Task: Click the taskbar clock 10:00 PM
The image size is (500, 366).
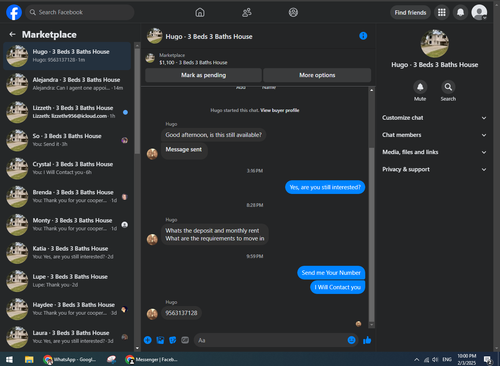Action: 467,359
